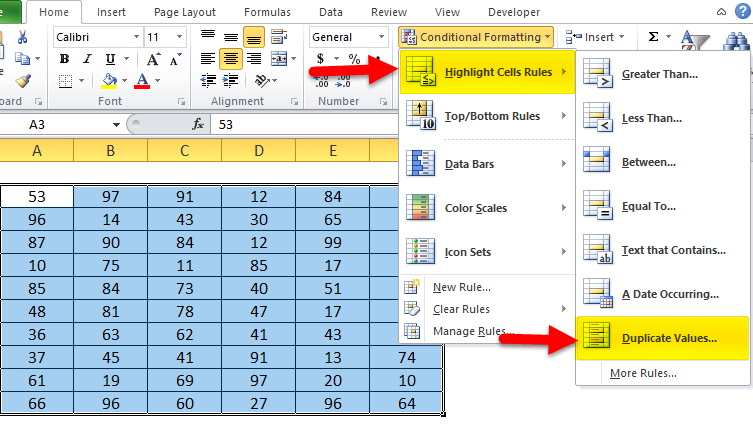Switch to Data tab
753x433 pixels.
[330, 12]
